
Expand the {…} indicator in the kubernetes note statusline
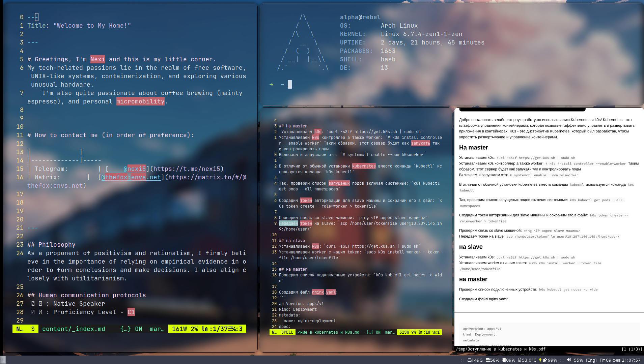click(x=369, y=332)
